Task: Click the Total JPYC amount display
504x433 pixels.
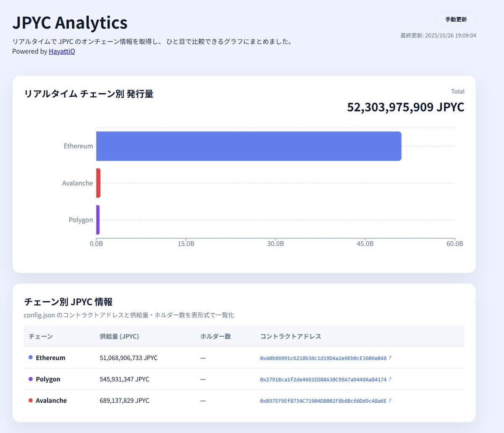Action: (x=406, y=107)
